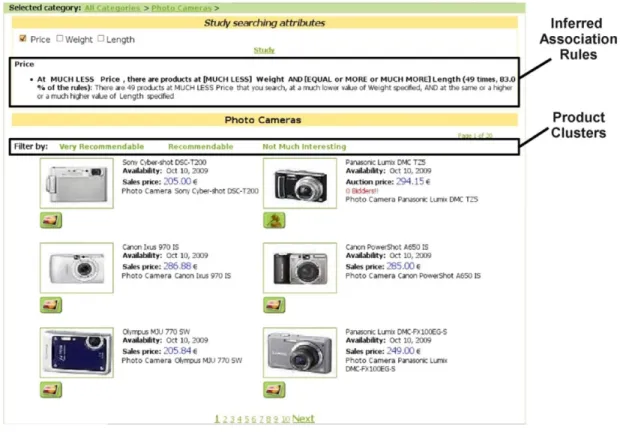
Task: Filter by Recommendable cluster
Action: point(200,147)
